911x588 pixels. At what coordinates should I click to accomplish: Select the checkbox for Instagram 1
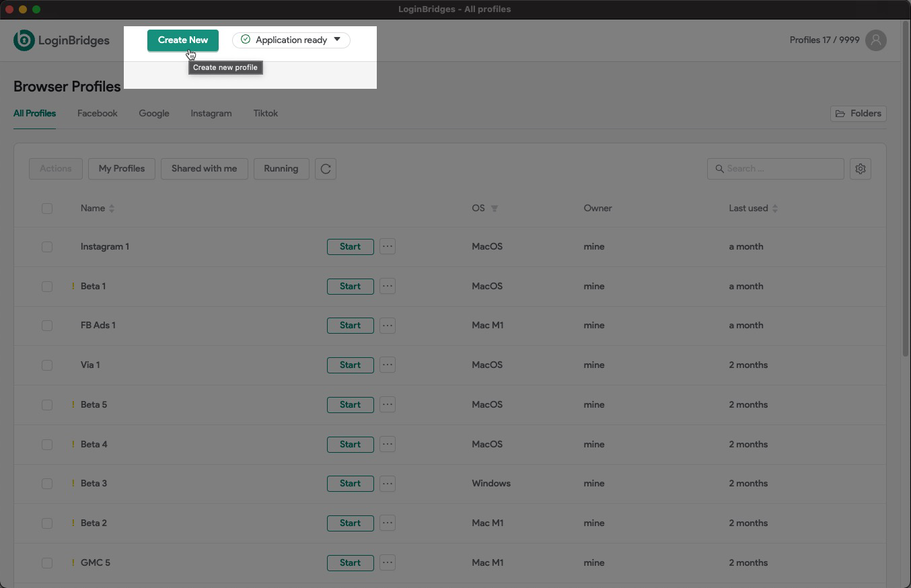click(47, 246)
